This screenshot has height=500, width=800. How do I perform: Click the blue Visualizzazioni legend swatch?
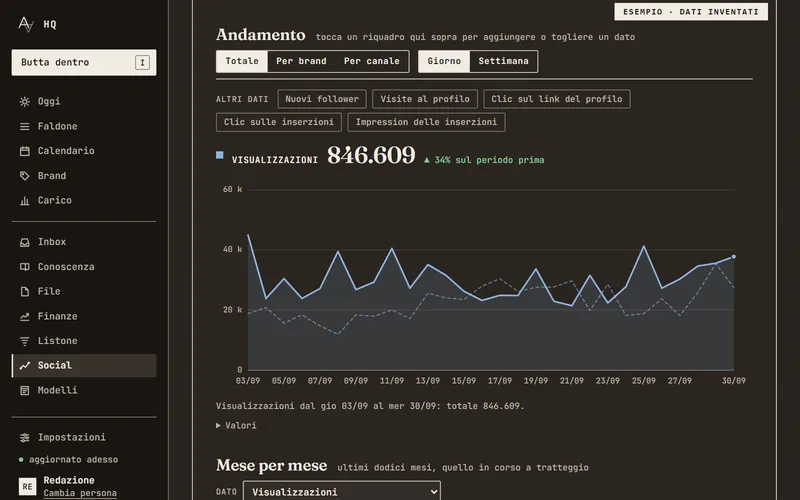click(219, 155)
